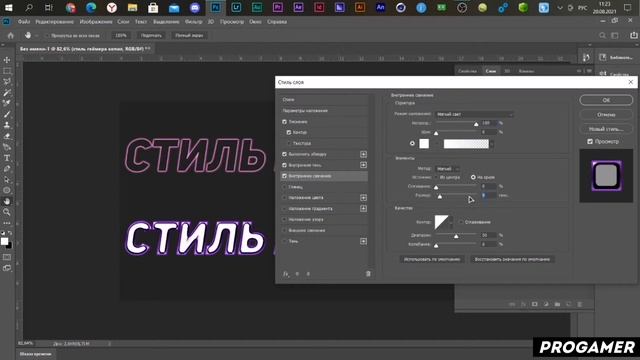Select the Zoom magnifier tool
This screenshot has width=640, height=360.
7,212
